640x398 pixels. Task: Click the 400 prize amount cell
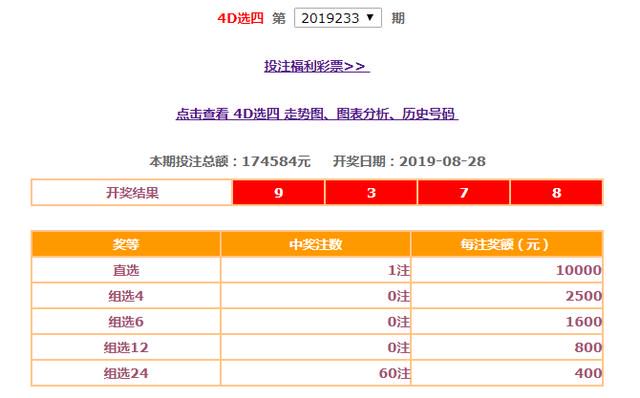[x=507, y=373]
